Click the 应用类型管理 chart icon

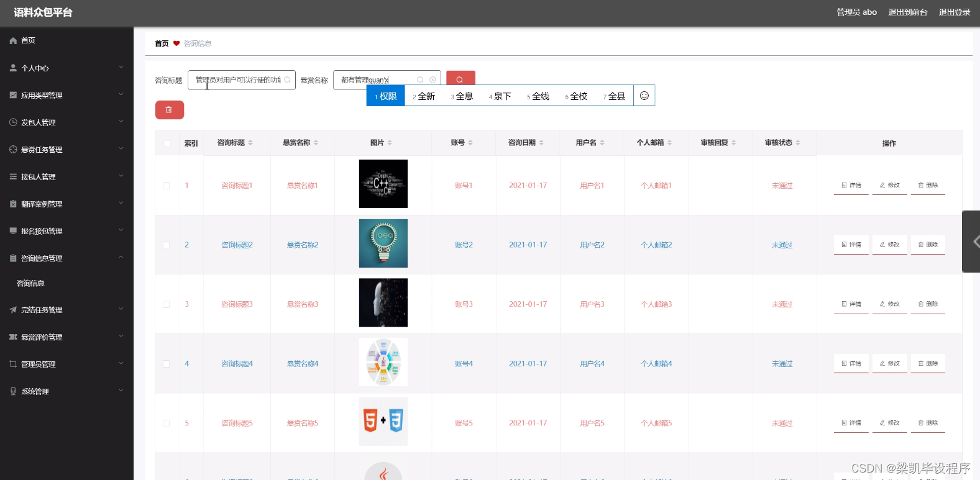(x=13, y=95)
